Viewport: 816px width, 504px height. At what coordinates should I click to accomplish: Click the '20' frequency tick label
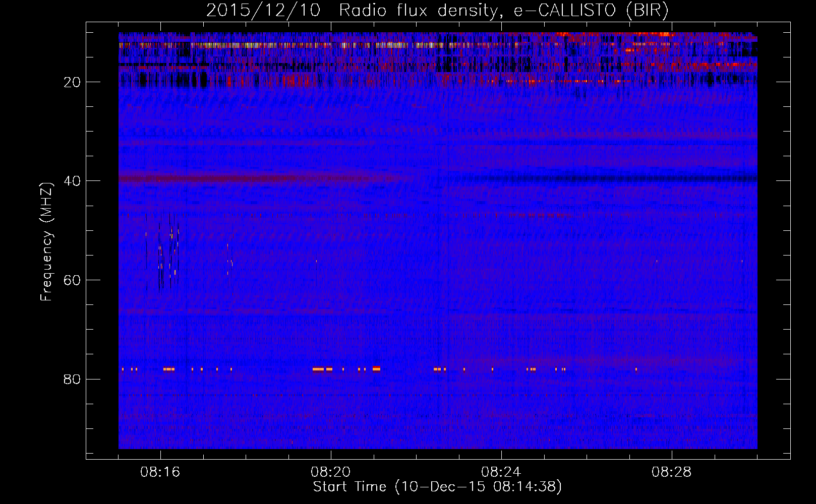(x=72, y=82)
